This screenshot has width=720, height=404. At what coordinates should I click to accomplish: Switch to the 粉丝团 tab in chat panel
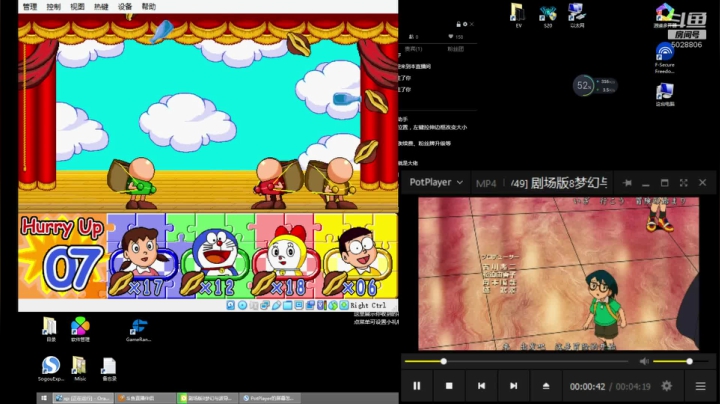455,49
